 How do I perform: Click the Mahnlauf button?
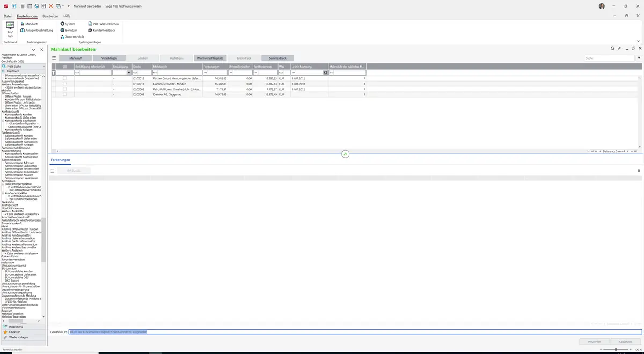click(76, 58)
